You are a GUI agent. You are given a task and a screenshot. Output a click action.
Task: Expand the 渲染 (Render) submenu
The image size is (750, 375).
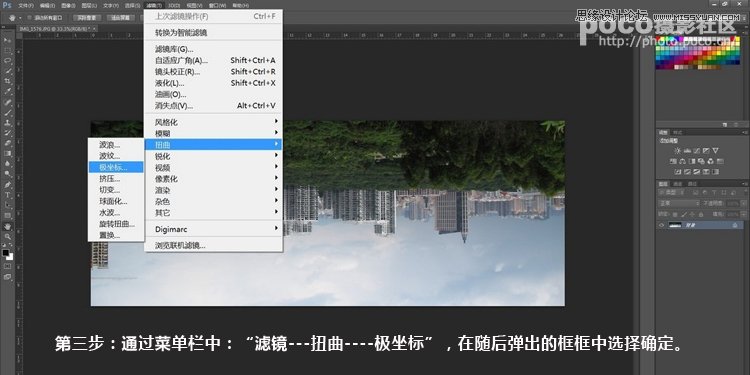213,190
